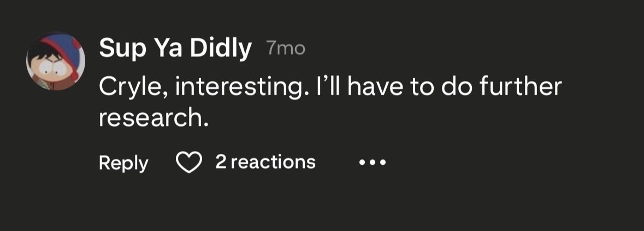Open Sup Ya Didly's profile picture

point(56,61)
